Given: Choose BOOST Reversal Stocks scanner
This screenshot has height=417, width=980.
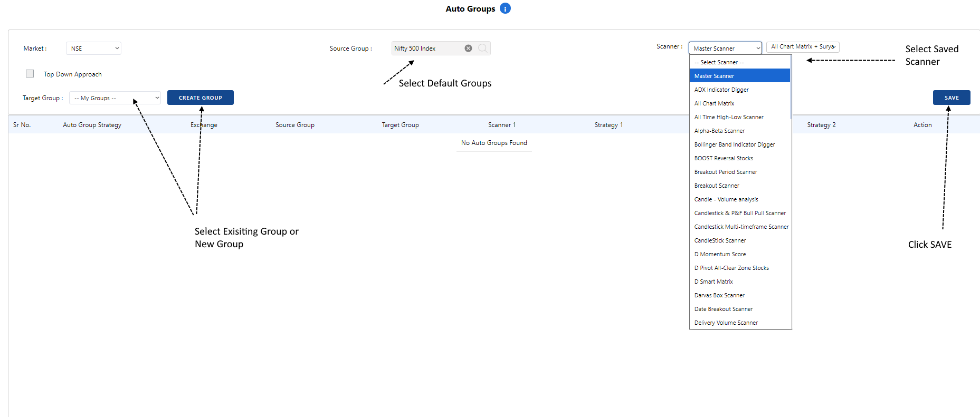Looking at the screenshot, I should (x=740, y=158).
